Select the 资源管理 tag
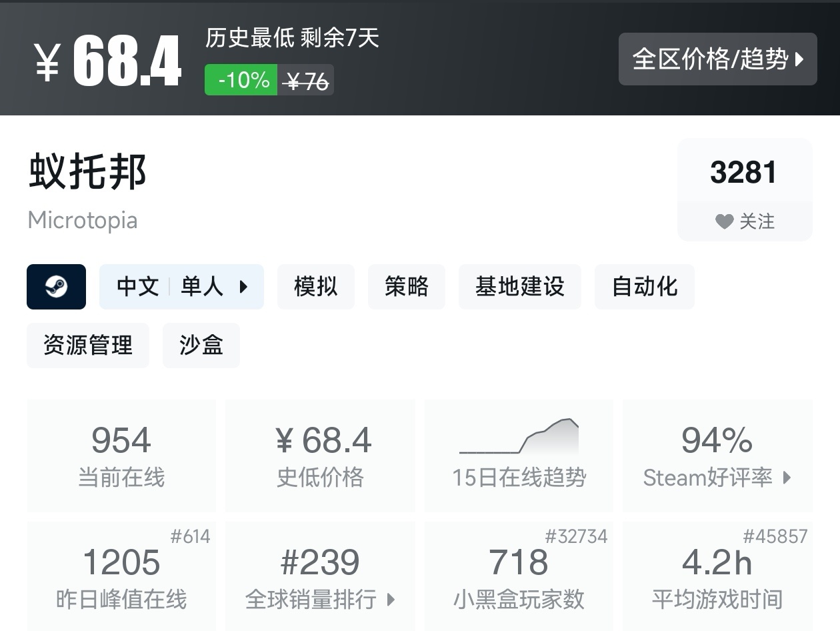The width and height of the screenshot is (840, 631). pyautogui.click(x=87, y=346)
